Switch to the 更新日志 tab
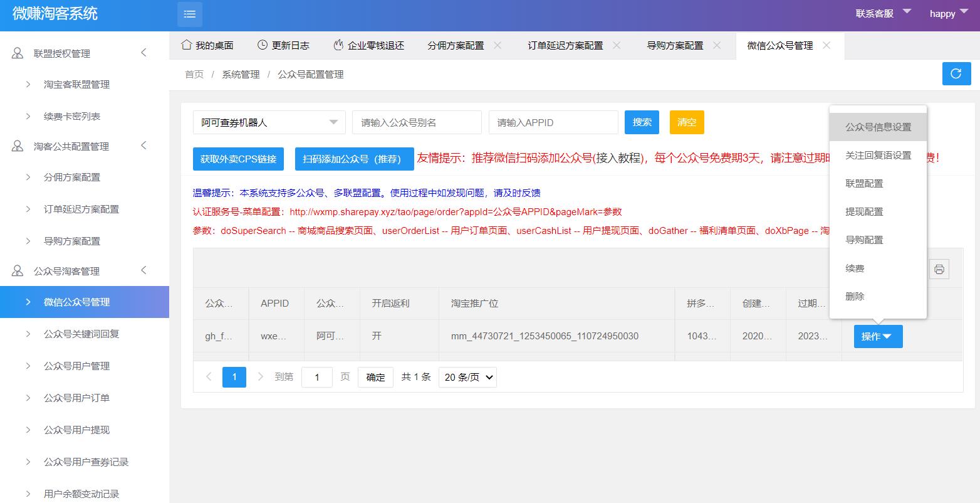980x503 pixels. click(x=283, y=45)
